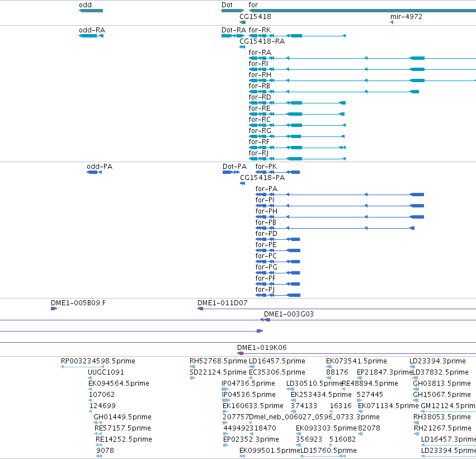This screenshot has height=459, width=476.
Task: Select the EK073541.5prime EST label
Action: pyautogui.click(x=356, y=361)
